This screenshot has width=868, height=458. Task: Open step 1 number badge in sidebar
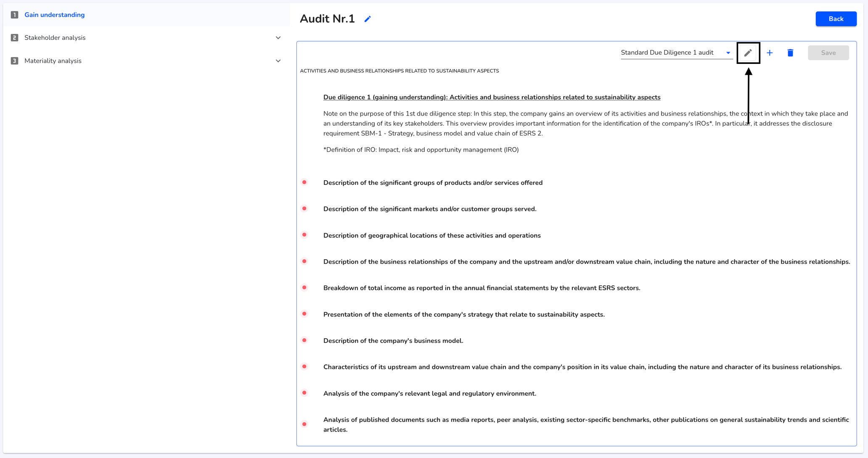[x=15, y=15]
